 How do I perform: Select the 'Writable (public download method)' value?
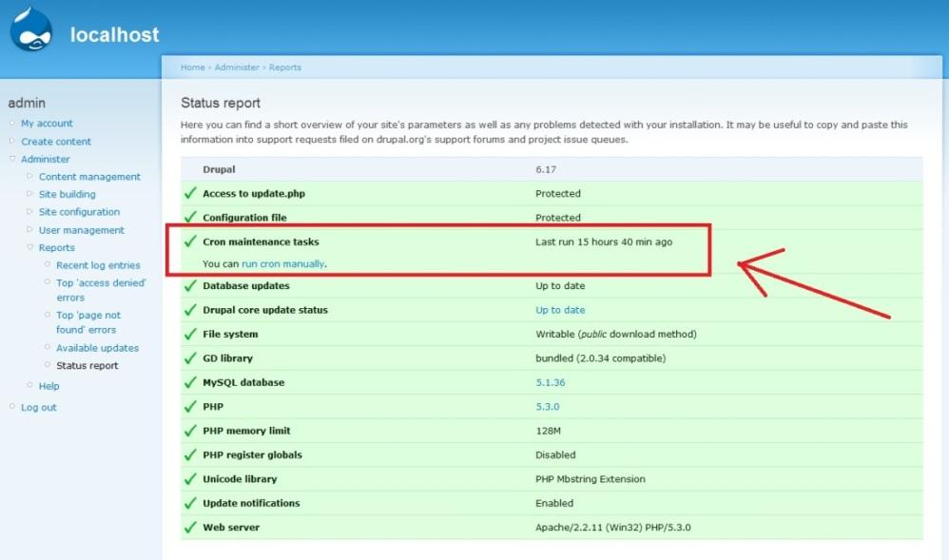tap(616, 334)
